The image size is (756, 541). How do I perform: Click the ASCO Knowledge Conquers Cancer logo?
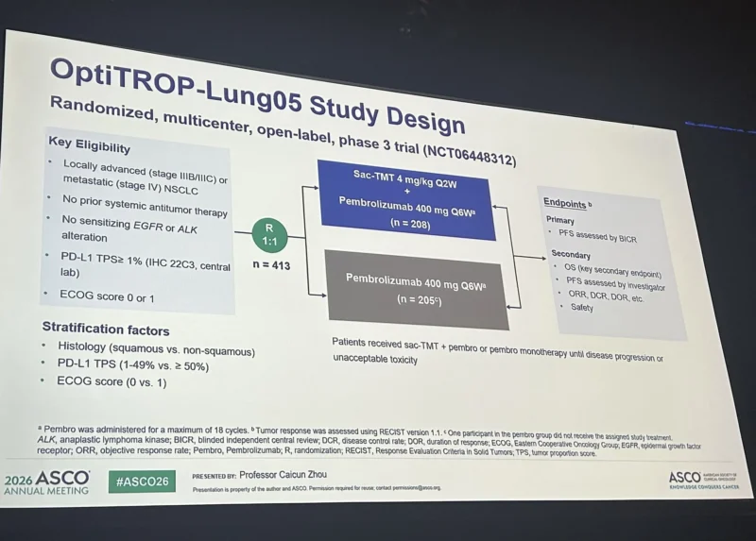point(703,481)
